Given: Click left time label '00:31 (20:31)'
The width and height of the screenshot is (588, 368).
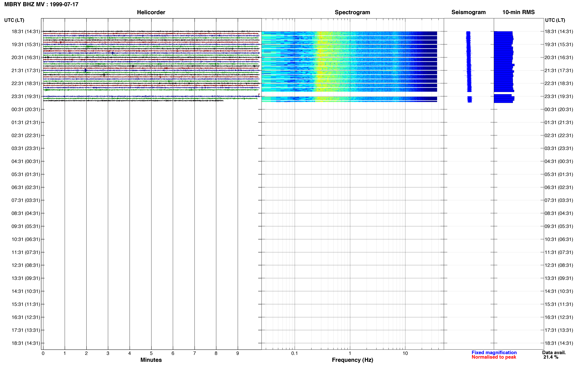Looking at the screenshot, I should [26, 109].
